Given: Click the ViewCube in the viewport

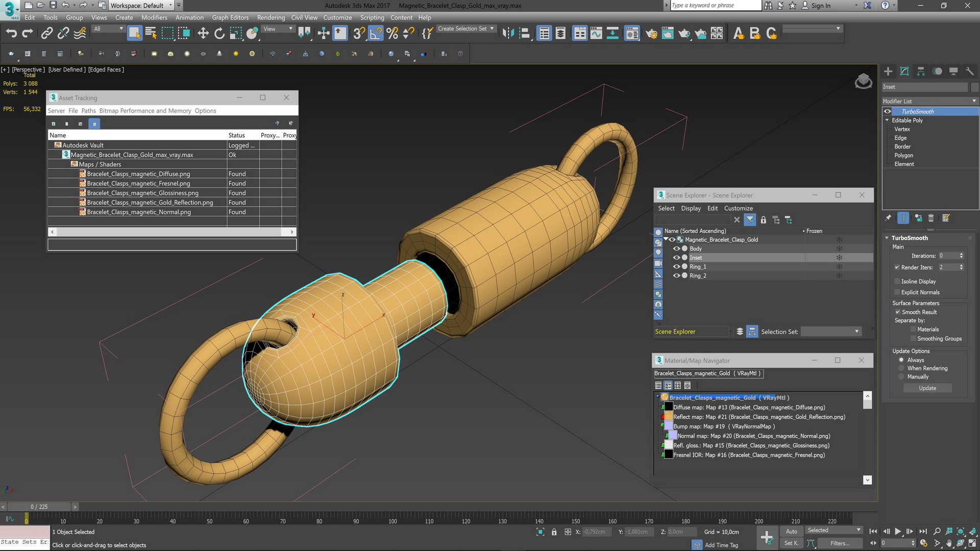Looking at the screenshot, I should tap(863, 81).
